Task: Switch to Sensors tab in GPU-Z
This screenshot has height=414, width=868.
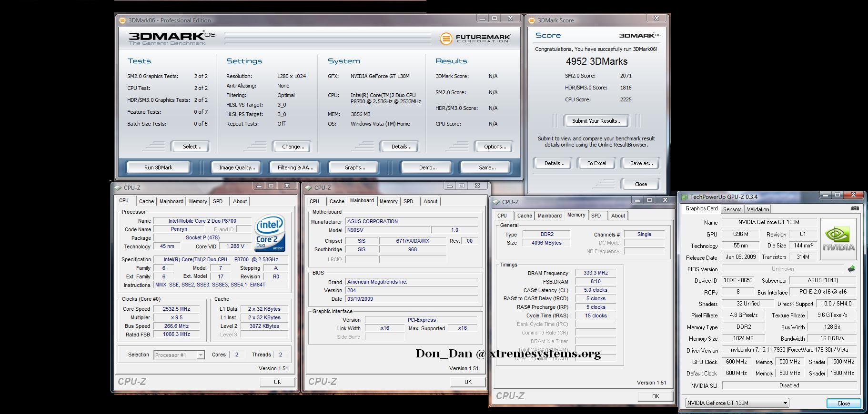Action: tap(732, 209)
